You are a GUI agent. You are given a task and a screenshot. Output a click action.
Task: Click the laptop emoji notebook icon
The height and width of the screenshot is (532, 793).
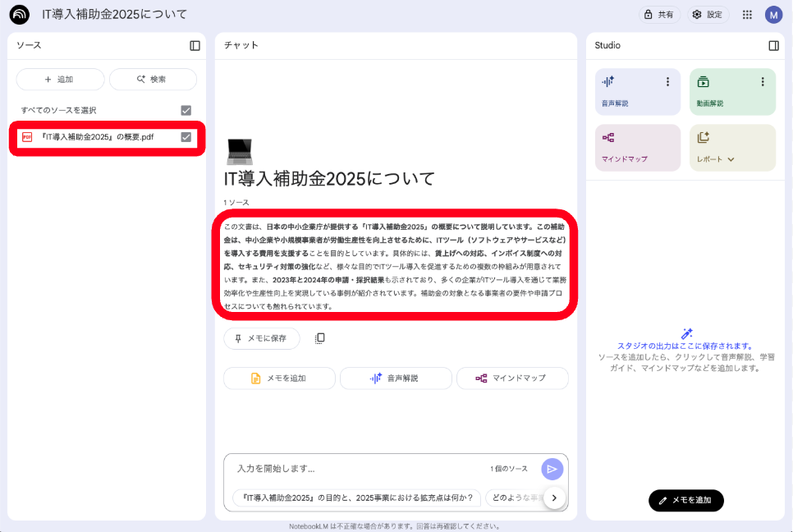239,152
